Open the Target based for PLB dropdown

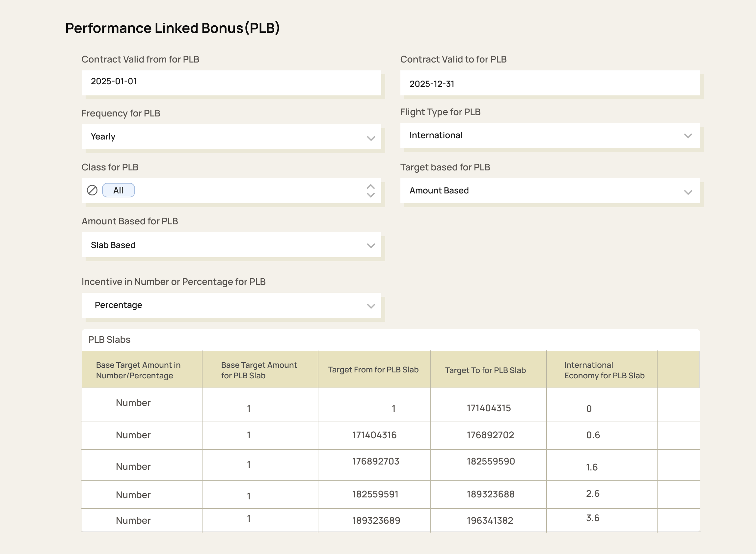[550, 191]
